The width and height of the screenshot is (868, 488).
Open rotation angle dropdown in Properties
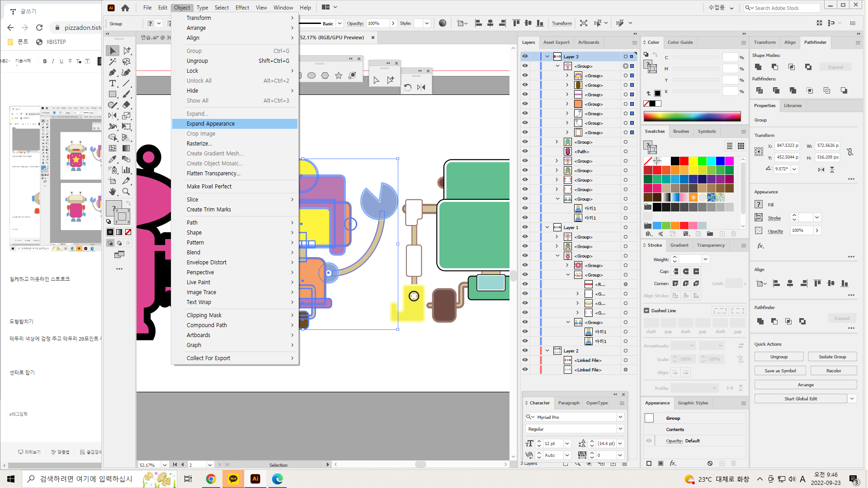(x=794, y=169)
